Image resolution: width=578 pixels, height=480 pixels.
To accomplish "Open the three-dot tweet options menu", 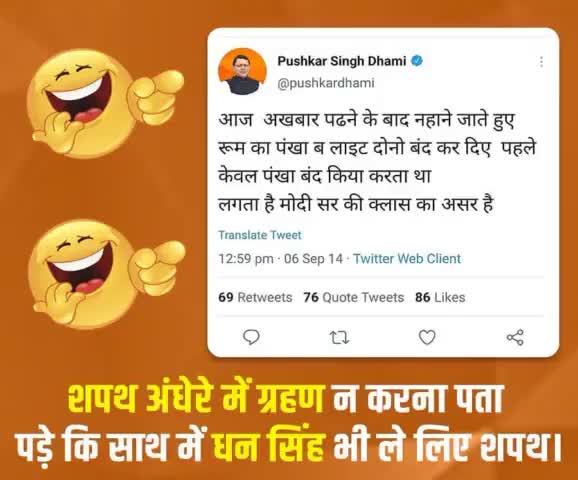I will click(541, 62).
